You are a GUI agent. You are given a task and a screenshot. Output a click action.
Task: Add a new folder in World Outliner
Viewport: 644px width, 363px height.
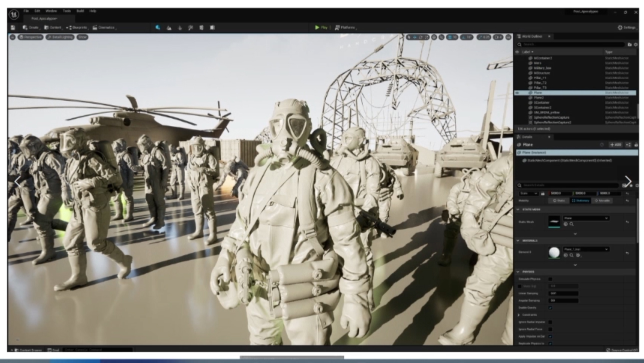630,44
